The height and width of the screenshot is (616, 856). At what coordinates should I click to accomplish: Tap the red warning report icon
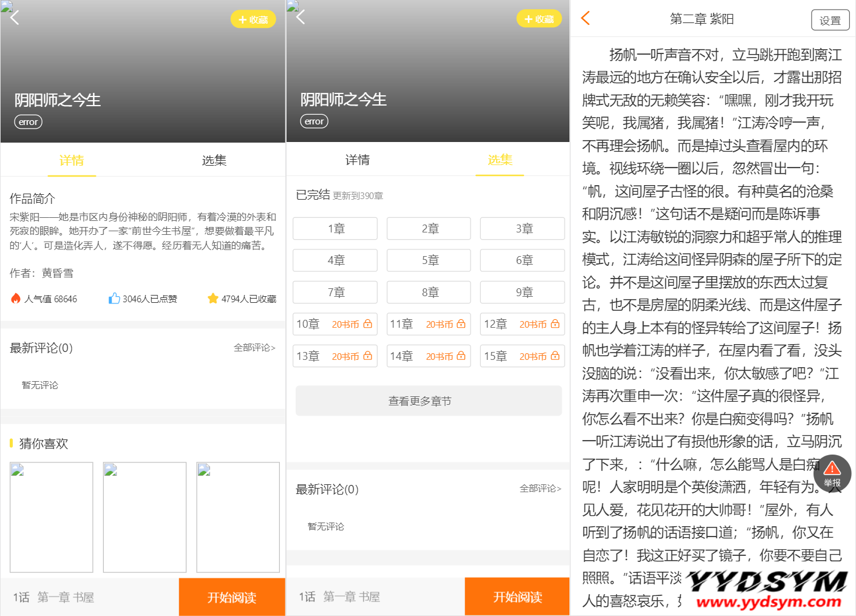[x=832, y=469]
